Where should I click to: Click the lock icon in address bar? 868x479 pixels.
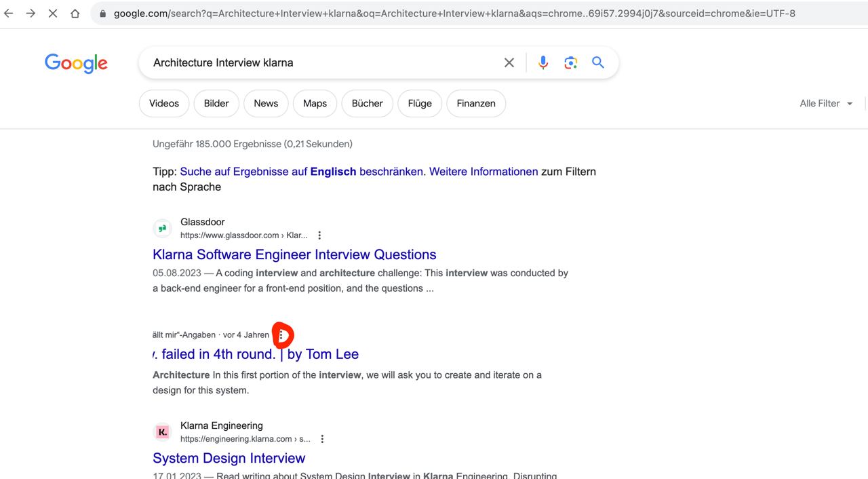point(103,14)
